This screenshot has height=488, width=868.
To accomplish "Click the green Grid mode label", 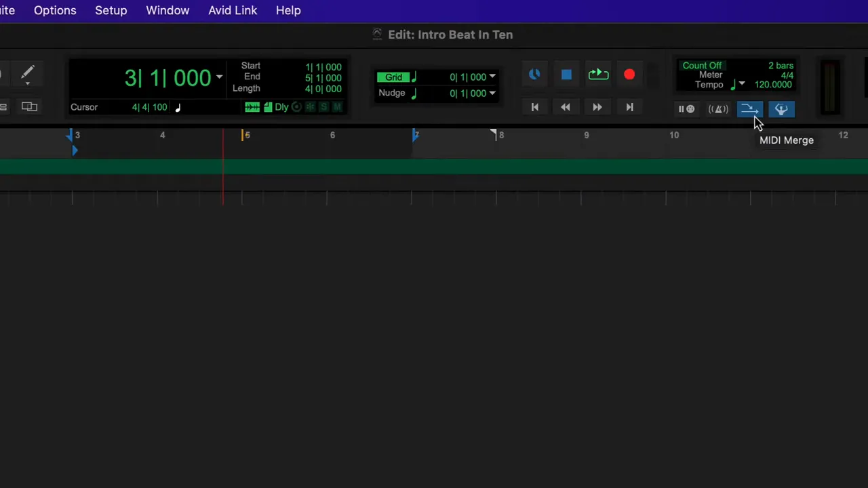I will pos(393,77).
